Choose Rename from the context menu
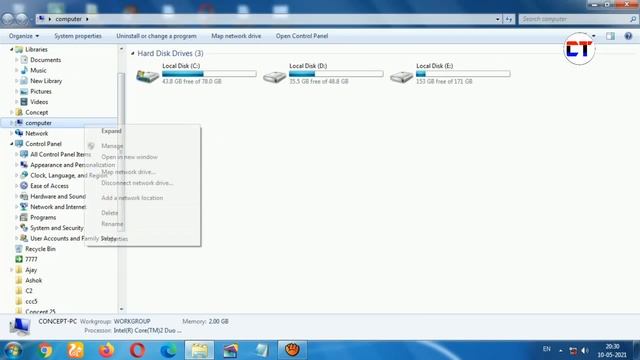This screenshot has height=360, width=640. point(142,224)
